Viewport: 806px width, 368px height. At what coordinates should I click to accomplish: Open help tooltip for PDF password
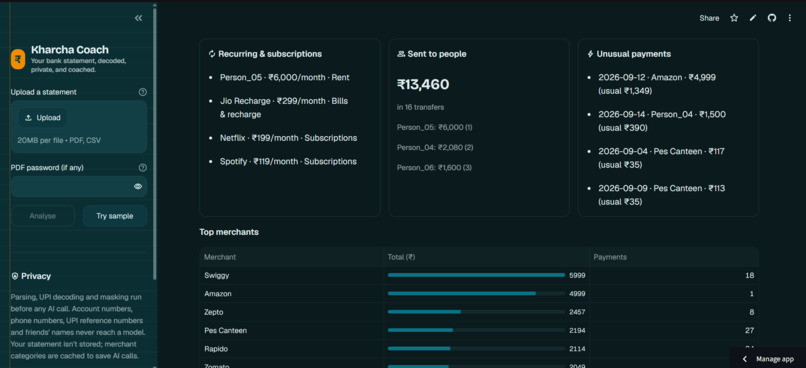pyautogui.click(x=142, y=168)
